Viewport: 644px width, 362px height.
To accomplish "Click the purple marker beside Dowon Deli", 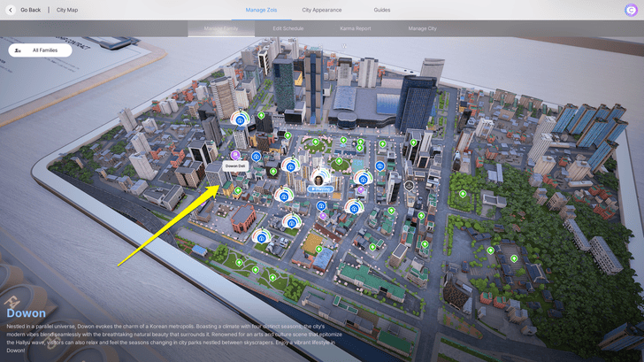I will pos(235,156).
